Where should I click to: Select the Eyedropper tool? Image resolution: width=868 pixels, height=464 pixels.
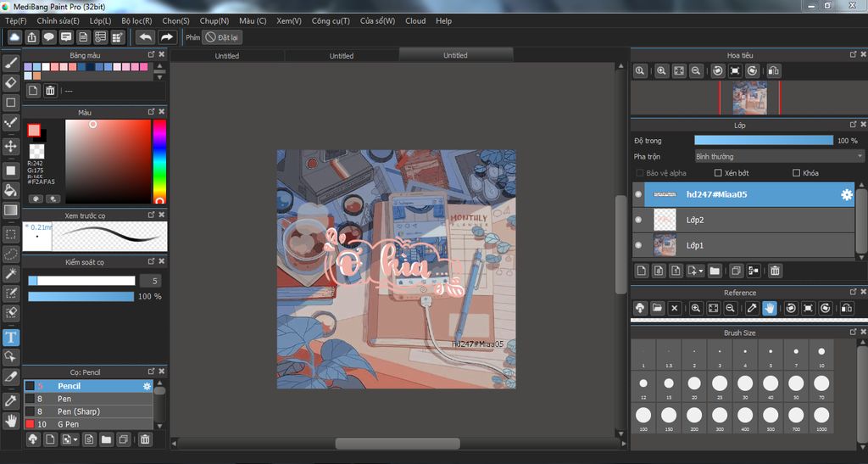click(x=10, y=400)
